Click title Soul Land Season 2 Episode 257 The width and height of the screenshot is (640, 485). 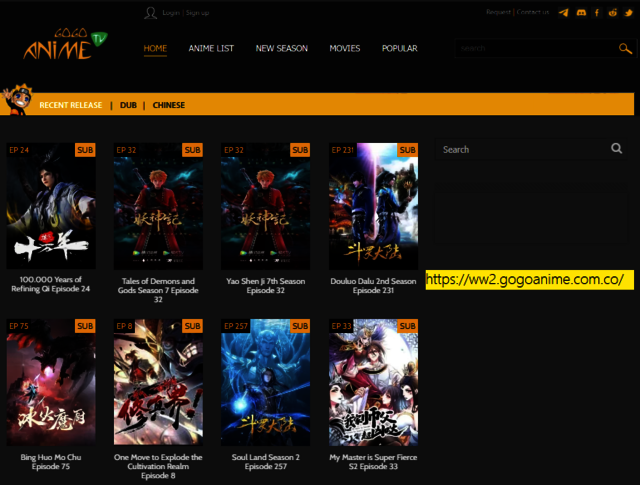pyautogui.click(x=266, y=462)
